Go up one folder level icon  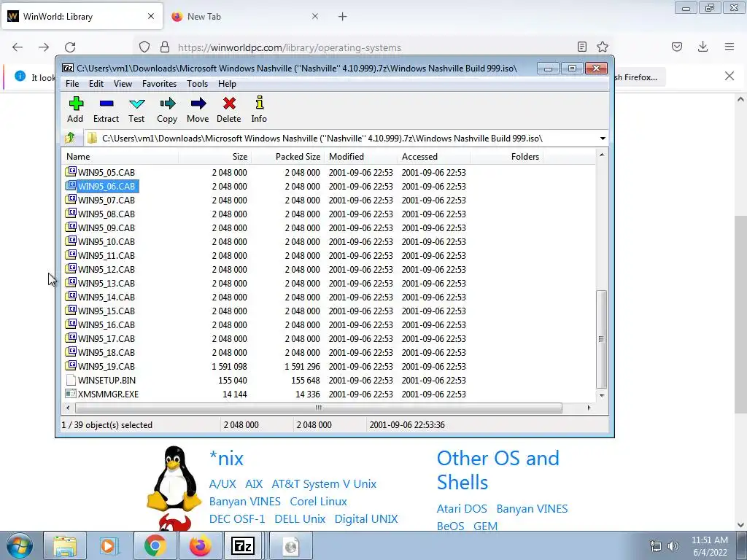tap(70, 138)
